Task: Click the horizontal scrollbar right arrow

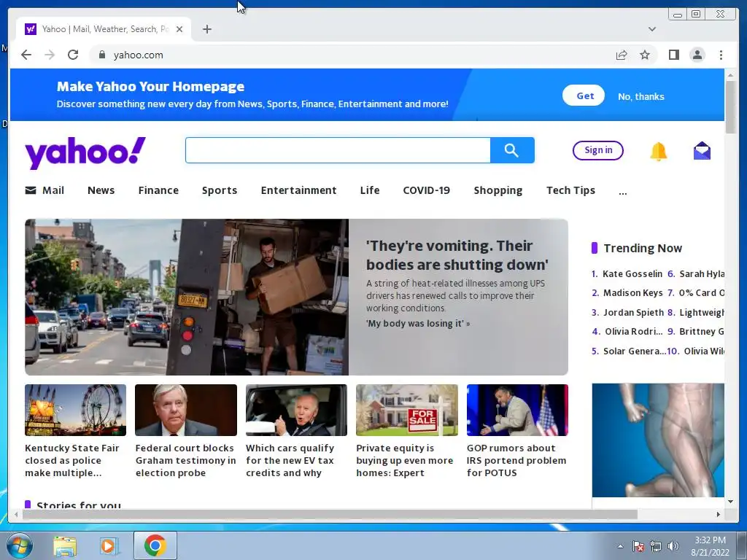Action: point(719,514)
